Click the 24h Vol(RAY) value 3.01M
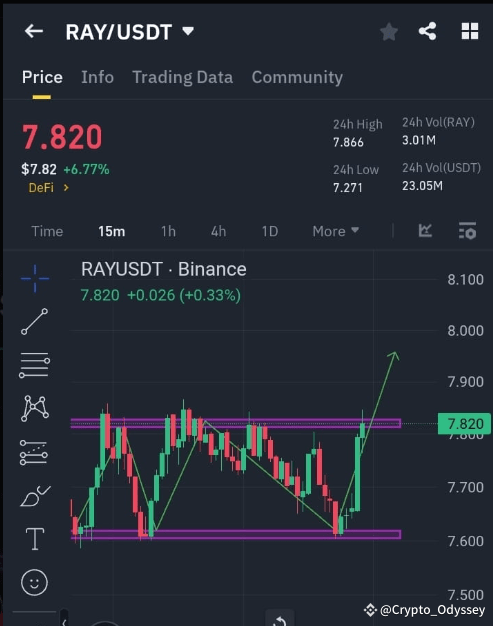Viewport: 493px width, 626px height. [419, 140]
